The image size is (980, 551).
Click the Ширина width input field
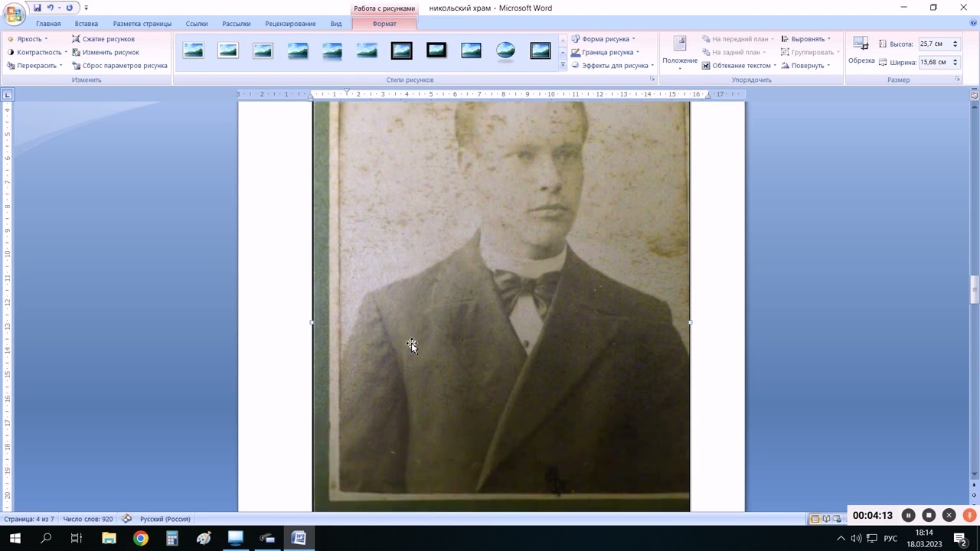click(x=934, y=62)
